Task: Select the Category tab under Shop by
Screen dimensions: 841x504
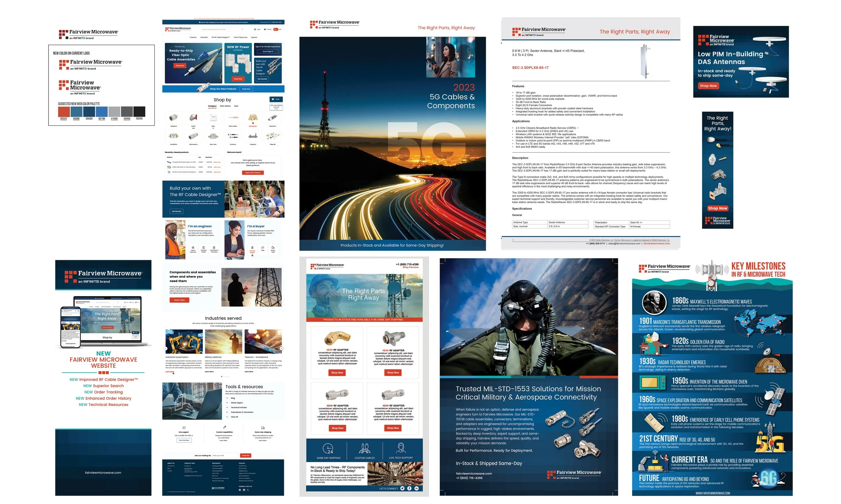Action: point(212,106)
